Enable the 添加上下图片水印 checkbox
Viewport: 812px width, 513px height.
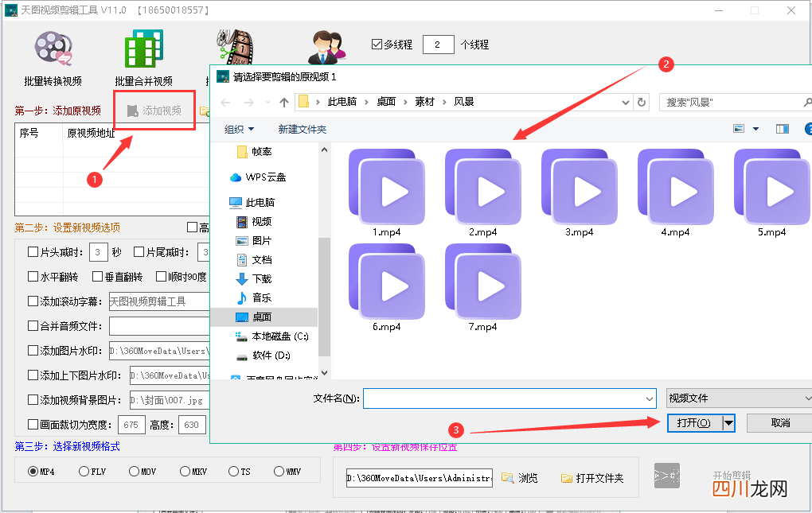[x=33, y=375]
